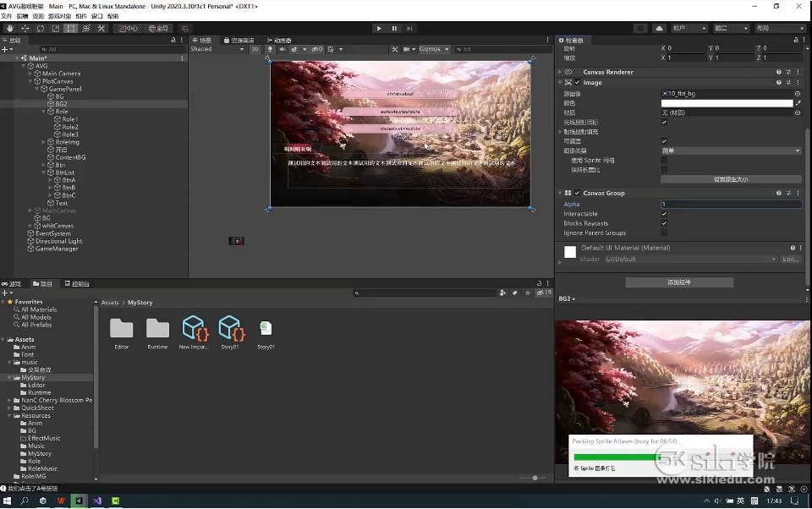Toggle grid snapping icon in toolbar
The width and height of the screenshot is (812, 509).
point(185,29)
